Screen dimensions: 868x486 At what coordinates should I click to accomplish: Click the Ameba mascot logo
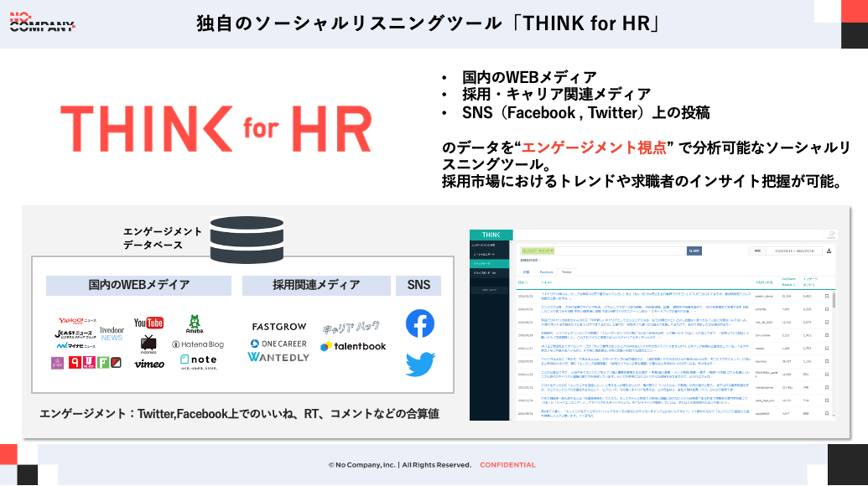(195, 324)
